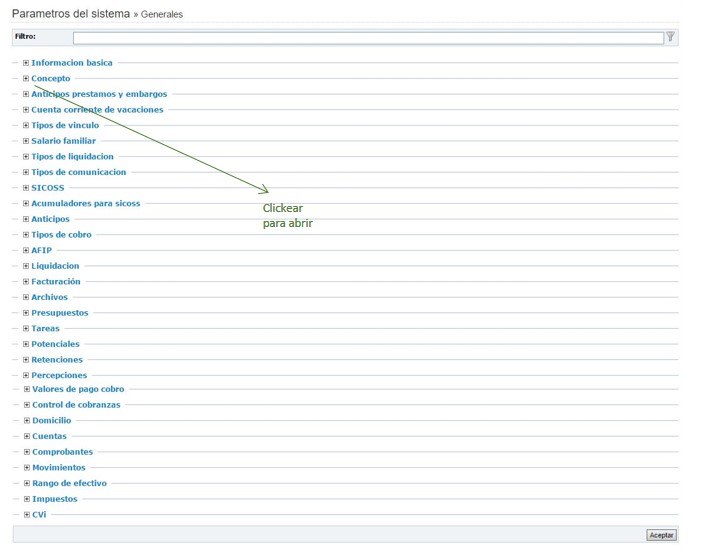703x557 pixels.
Task: Expand the Impuestos plus icon
Action: click(x=27, y=499)
